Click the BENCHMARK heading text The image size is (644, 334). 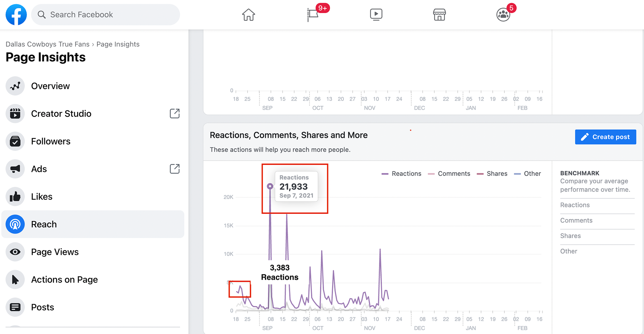coord(580,173)
